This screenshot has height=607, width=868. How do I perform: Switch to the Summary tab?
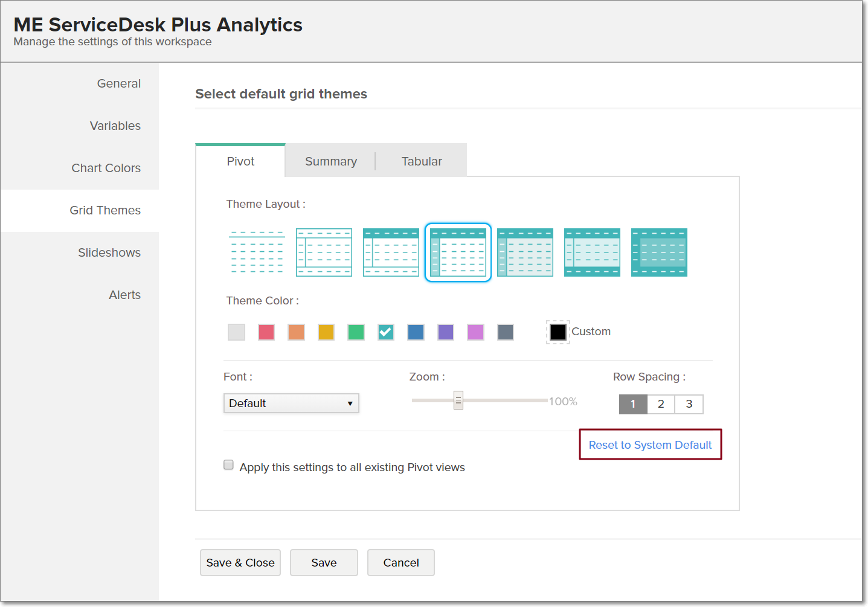330,161
